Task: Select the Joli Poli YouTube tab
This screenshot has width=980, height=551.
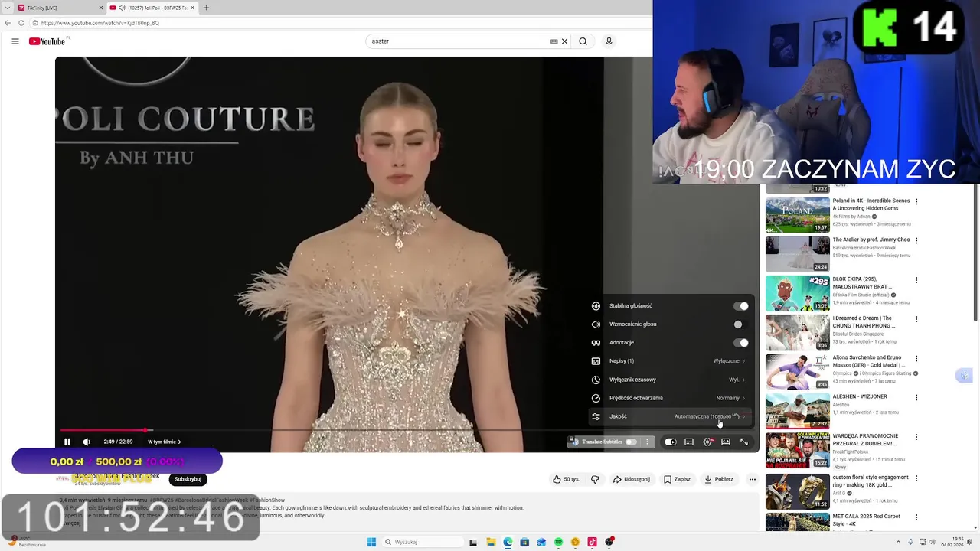Action: click(x=152, y=8)
